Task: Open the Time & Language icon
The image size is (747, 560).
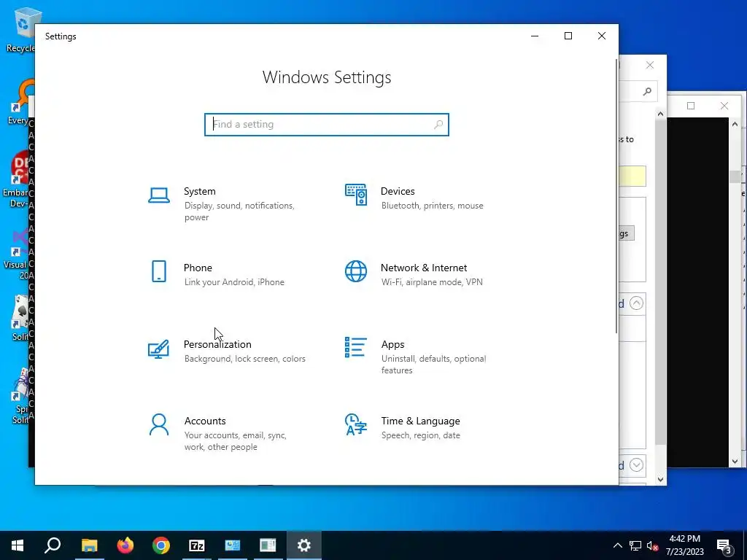Action: [x=356, y=424]
